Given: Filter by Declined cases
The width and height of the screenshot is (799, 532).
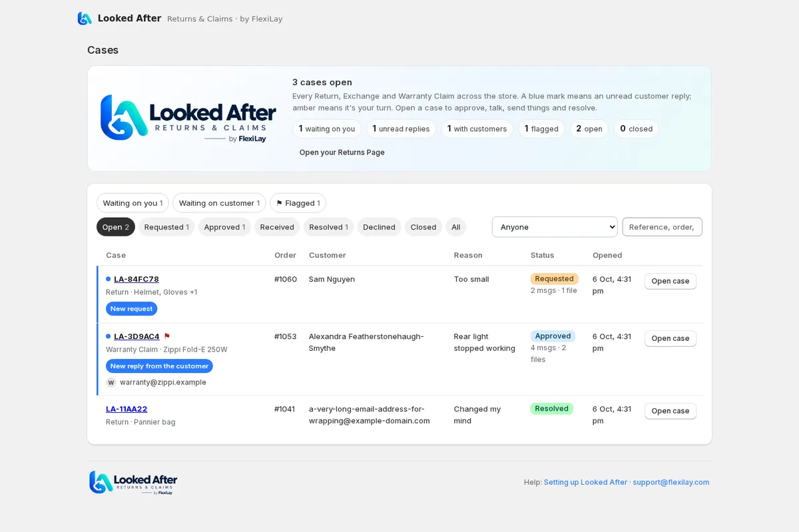Looking at the screenshot, I should pos(380,227).
